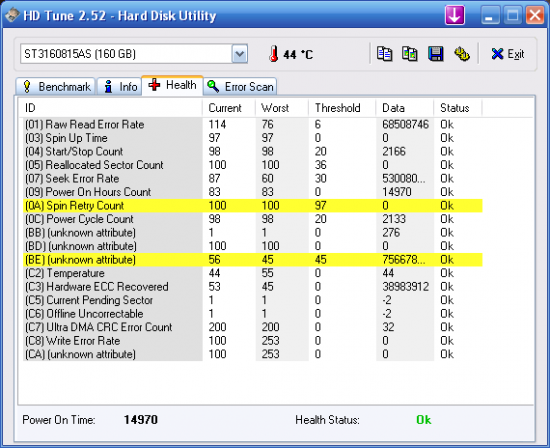Close the HD Tune window
The width and height of the screenshot is (550, 448).
(x=535, y=15)
